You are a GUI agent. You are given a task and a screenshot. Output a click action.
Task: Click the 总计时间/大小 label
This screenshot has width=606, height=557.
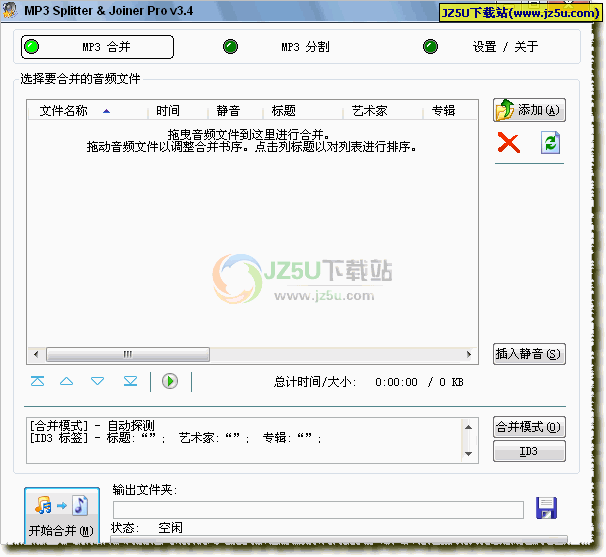(315, 382)
